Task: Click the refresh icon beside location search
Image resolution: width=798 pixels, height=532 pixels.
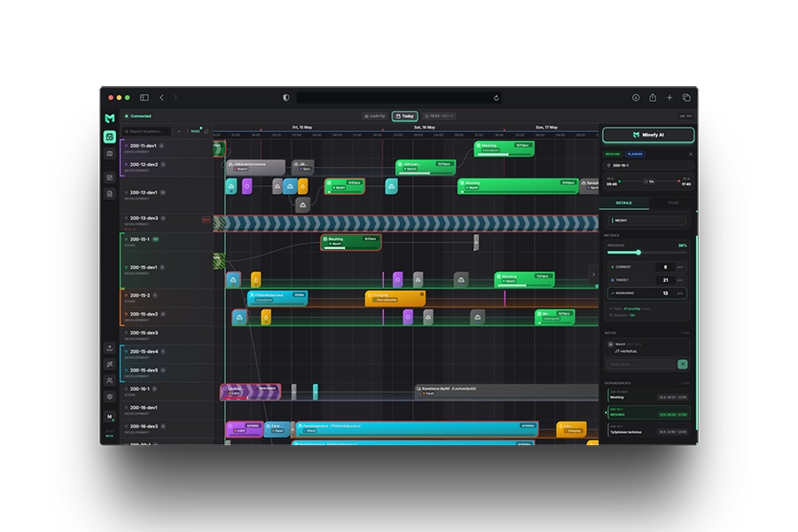Action: pos(206,131)
